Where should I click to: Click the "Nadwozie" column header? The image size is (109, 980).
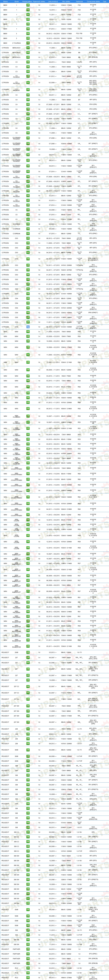pyautogui.click(x=79, y=2)
